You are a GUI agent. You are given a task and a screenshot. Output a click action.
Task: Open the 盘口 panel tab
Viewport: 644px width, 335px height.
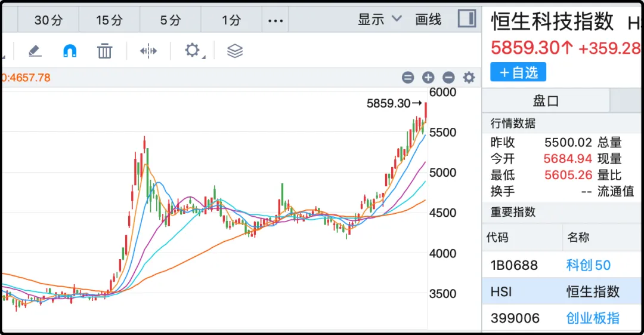tap(546, 101)
